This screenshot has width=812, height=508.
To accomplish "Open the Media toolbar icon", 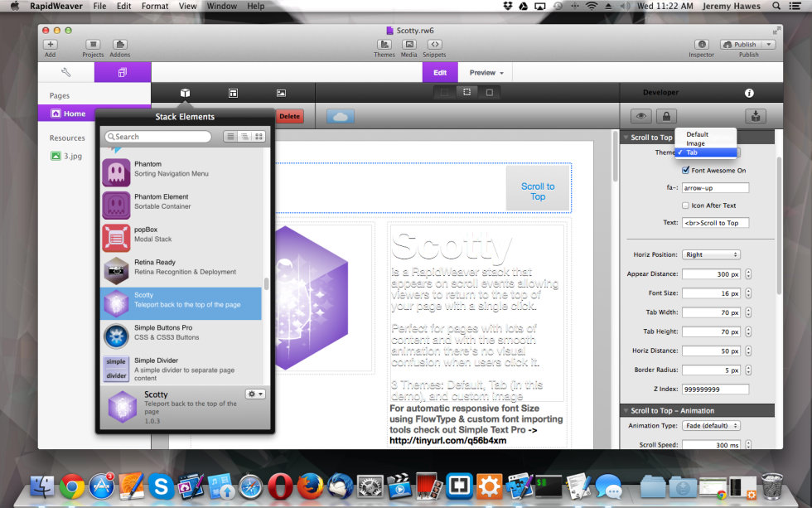I will pyautogui.click(x=409, y=45).
